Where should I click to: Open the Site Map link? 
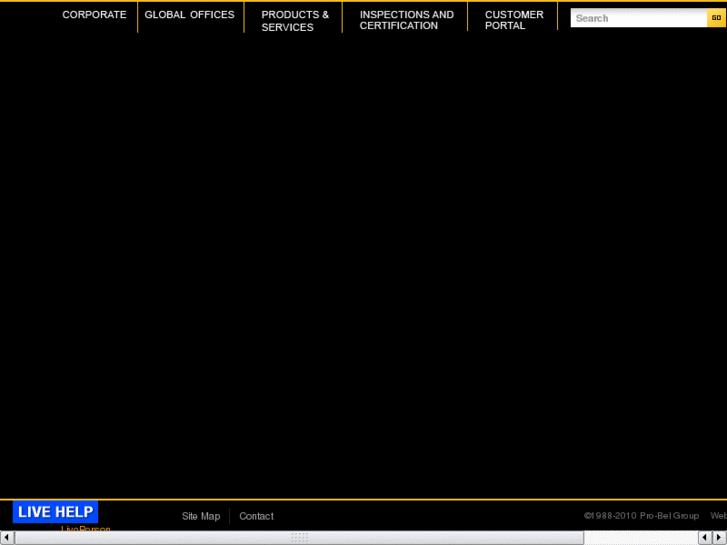[x=201, y=516]
